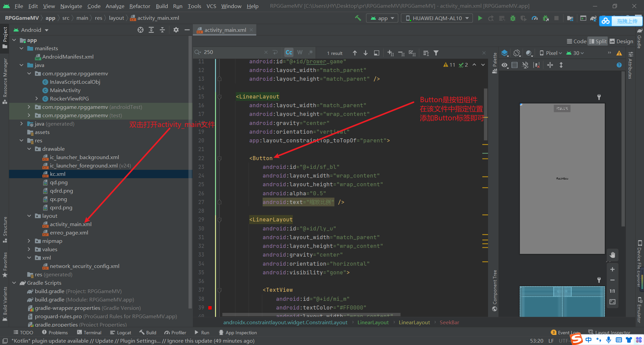The height and width of the screenshot is (345, 644).
Task: Run the app with green play button
Action: (x=480, y=18)
